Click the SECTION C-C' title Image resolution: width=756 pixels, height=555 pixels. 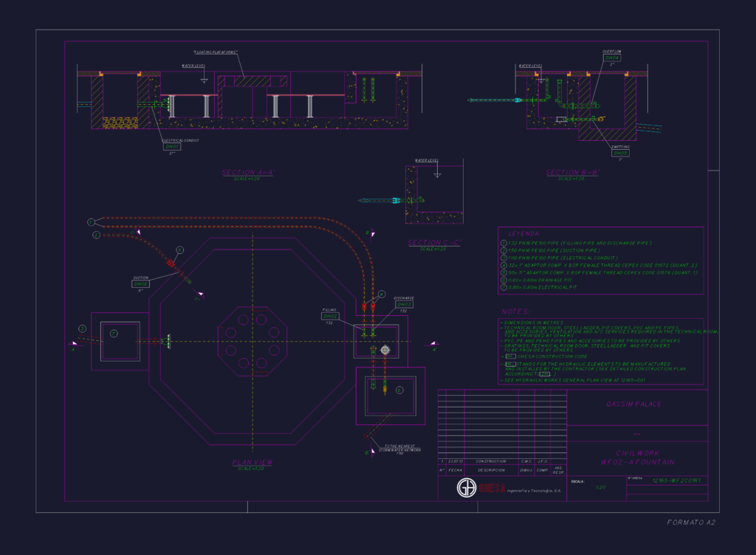point(434,242)
